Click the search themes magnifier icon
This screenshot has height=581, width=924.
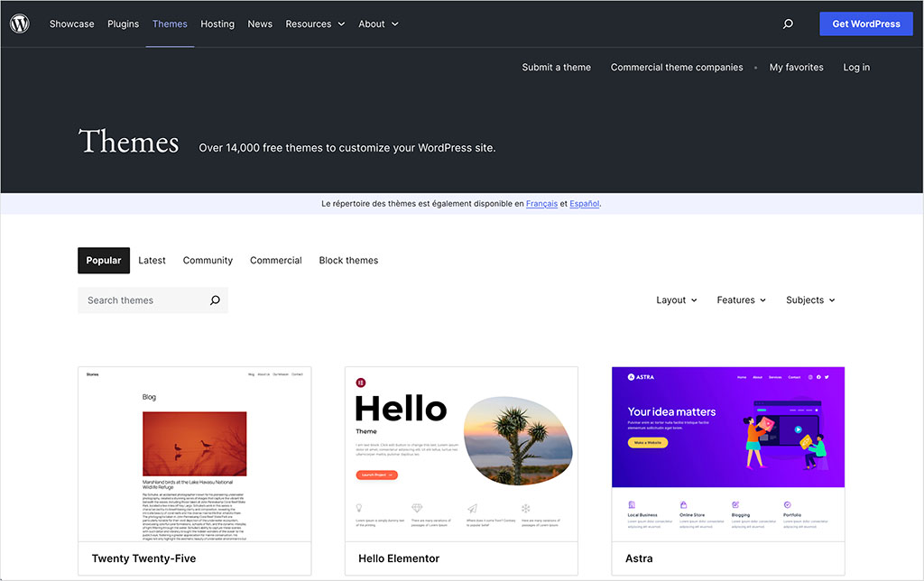pyautogui.click(x=215, y=300)
